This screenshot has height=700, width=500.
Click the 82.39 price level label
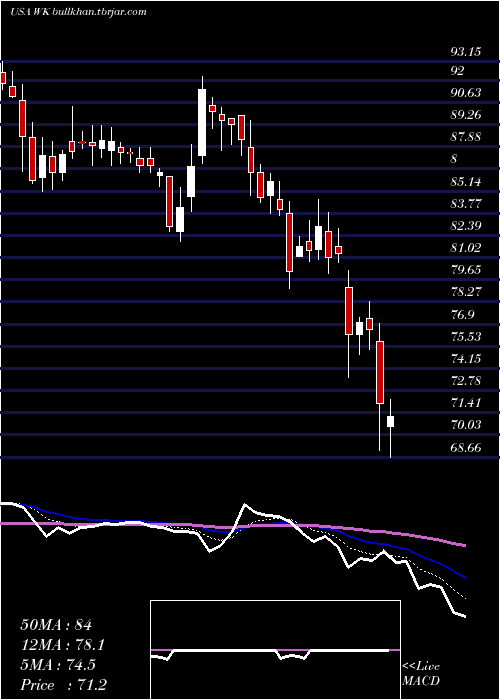(466, 225)
